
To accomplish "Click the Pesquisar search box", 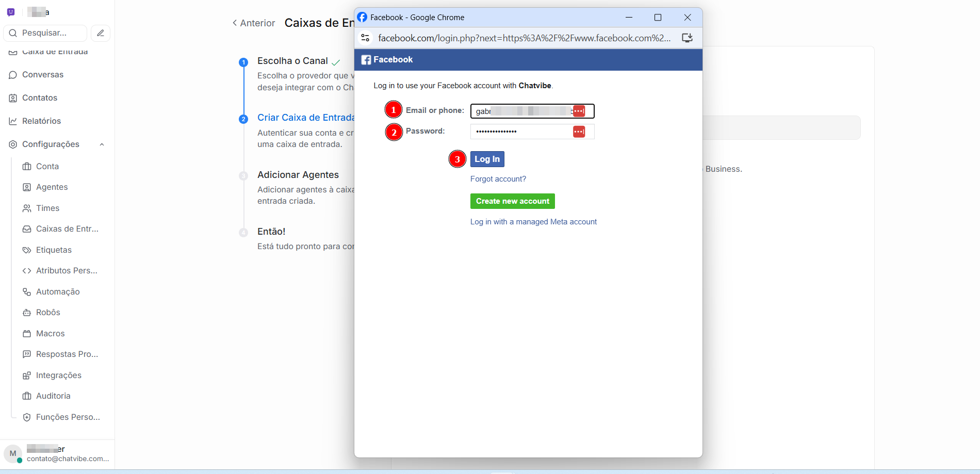I will [45, 33].
